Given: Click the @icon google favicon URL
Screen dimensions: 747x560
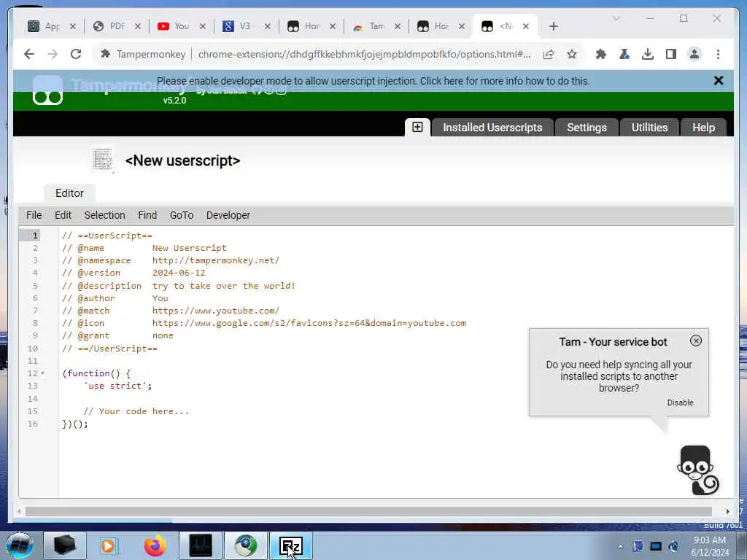Looking at the screenshot, I should [309, 323].
